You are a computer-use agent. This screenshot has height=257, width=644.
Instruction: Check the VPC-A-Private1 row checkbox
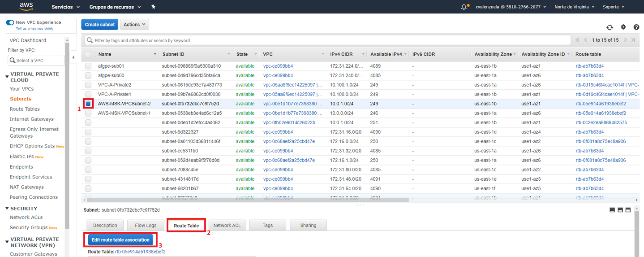click(x=88, y=94)
